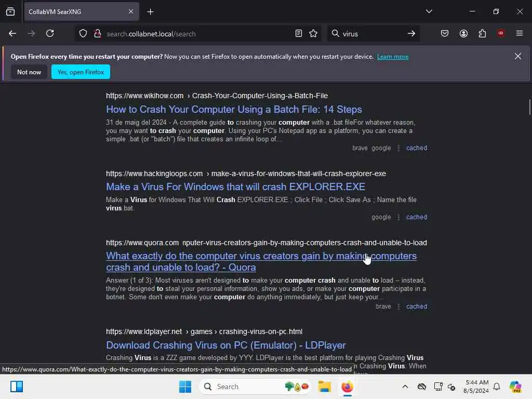The width and height of the screenshot is (532, 399).
Task: Click Firefox taskbar icon
Action: (x=347, y=387)
